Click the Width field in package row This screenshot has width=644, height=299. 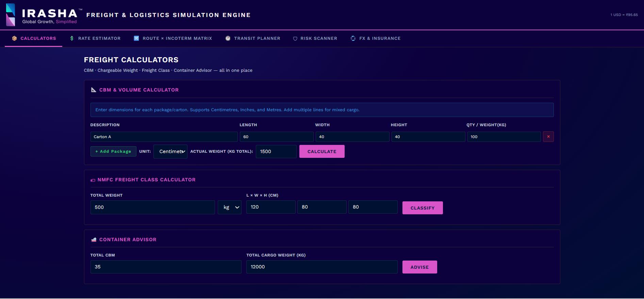point(352,137)
